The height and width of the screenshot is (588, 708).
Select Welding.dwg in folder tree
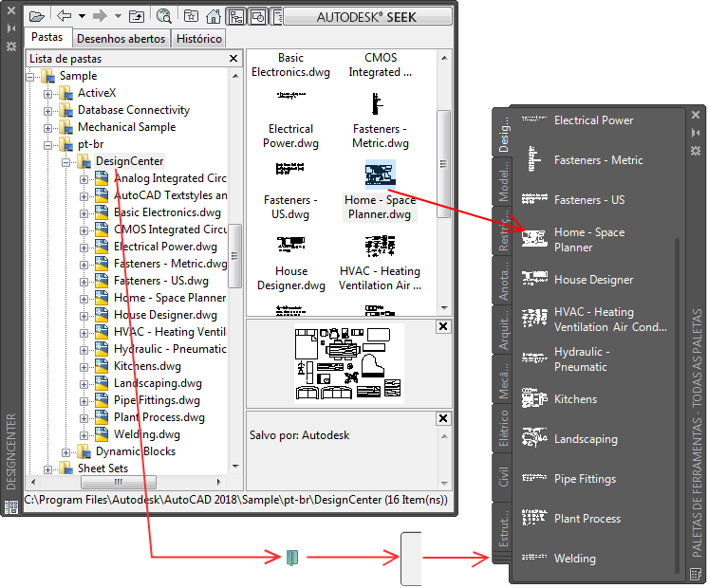tap(147, 434)
